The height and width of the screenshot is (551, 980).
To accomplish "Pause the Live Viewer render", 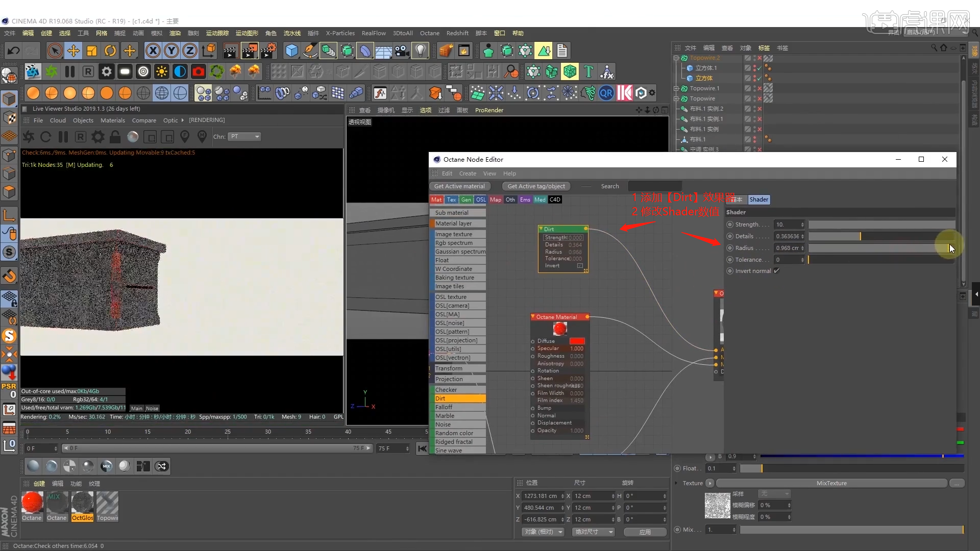I will tap(63, 137).
